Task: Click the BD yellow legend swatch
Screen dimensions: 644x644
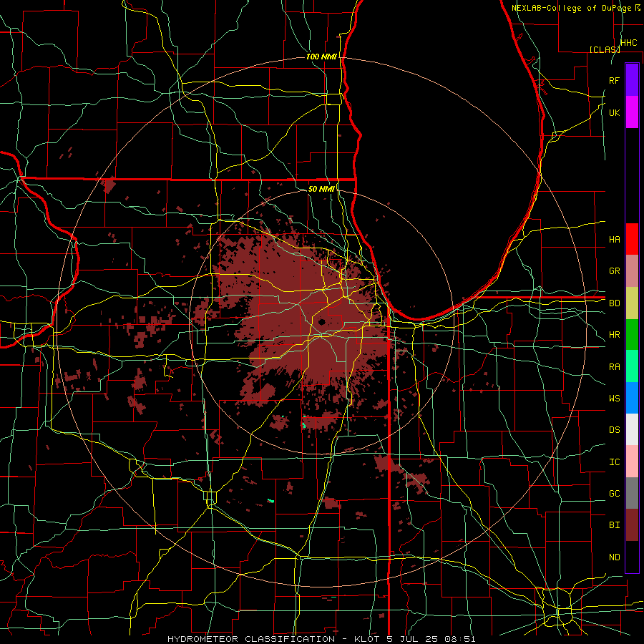Action: [x=632, y=303]
